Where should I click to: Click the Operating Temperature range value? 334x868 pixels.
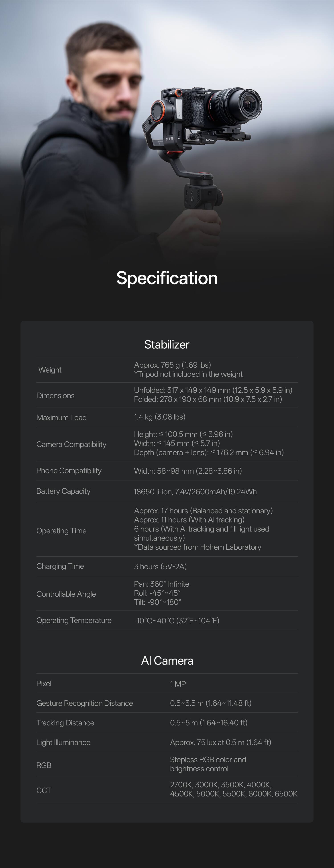point(176,621)
